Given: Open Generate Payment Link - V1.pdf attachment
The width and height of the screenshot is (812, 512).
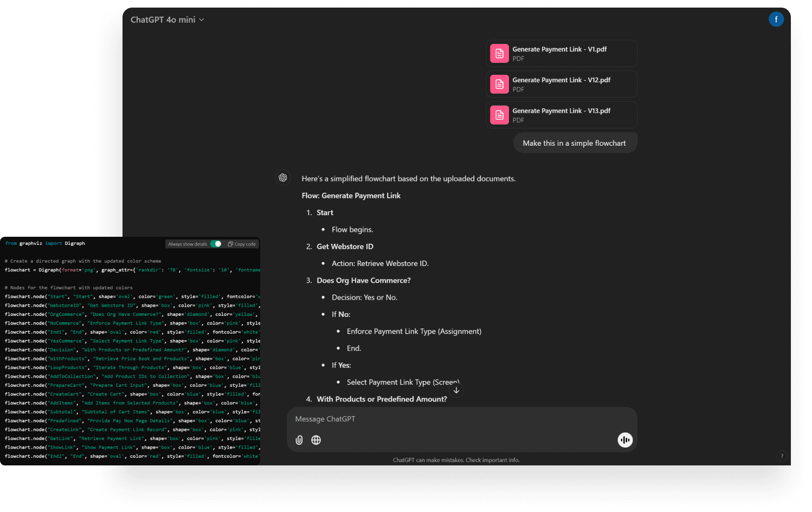Looking at the screenshot, I should click(x=561, y=54).
